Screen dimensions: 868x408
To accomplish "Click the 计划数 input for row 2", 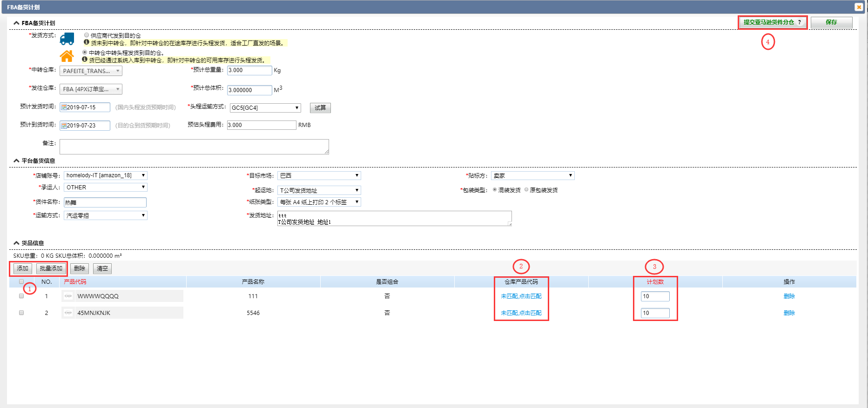I will point(655,313).
